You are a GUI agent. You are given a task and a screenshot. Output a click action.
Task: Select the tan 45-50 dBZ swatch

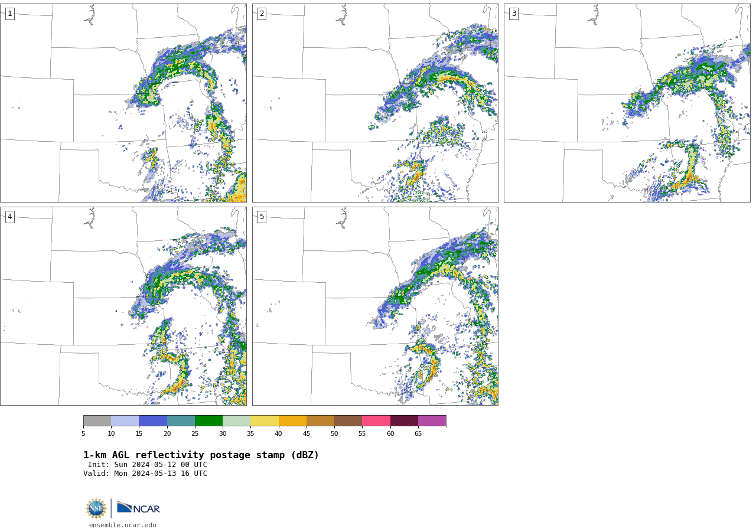pos(320,421)
